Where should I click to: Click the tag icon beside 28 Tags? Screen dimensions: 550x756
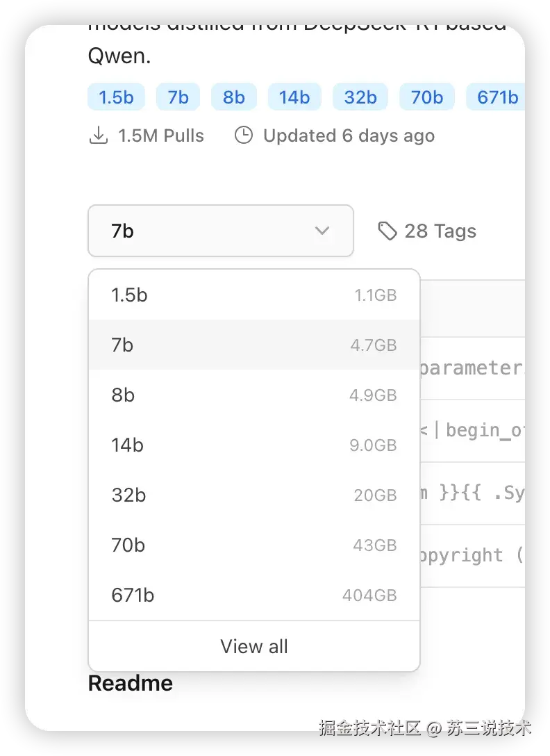(x=387, y=231)
